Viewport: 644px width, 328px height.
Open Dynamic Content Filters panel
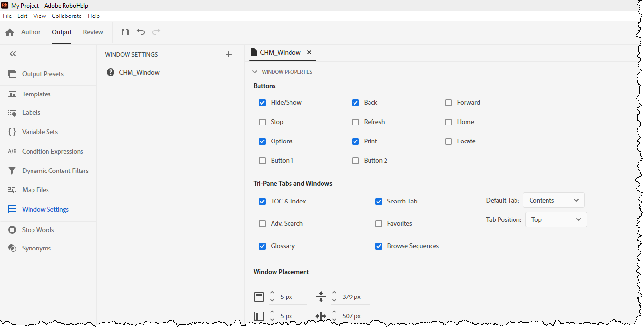pyautogui.click(x=55, y=171)
